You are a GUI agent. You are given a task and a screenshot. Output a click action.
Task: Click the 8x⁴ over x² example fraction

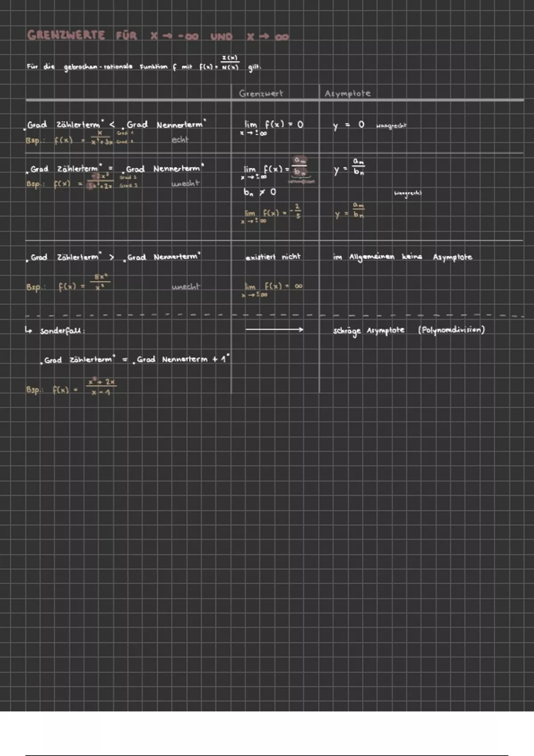tap(99, 282)
